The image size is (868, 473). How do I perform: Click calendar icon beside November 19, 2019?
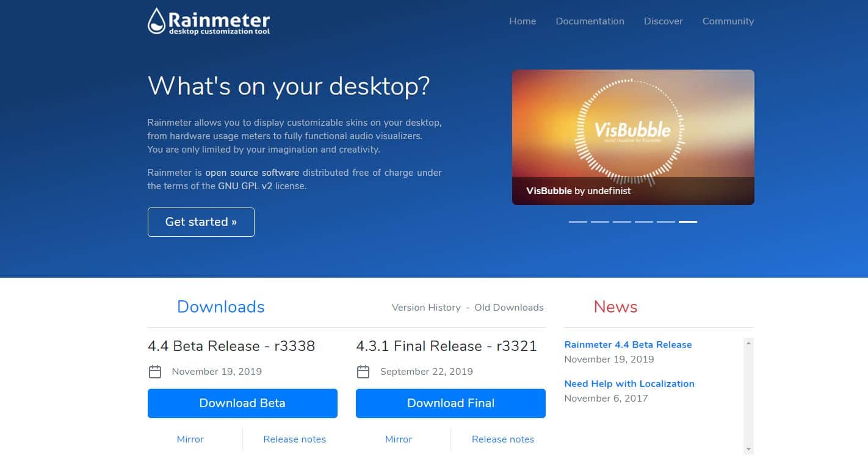[x=155, y=371]
